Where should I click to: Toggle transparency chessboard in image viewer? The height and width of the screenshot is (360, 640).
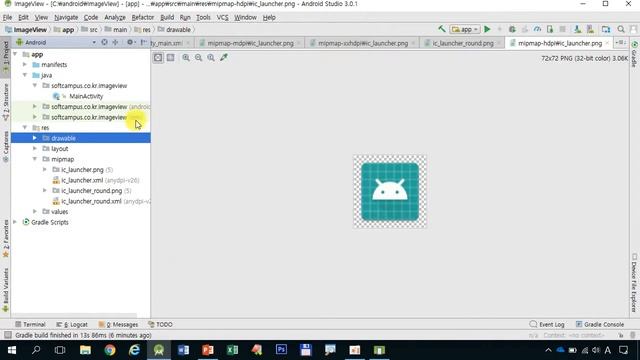(x=158, y=58)
